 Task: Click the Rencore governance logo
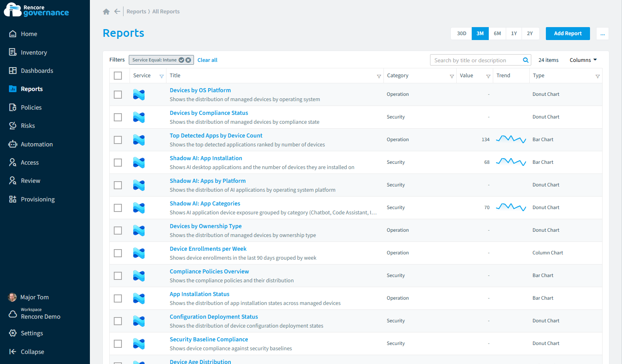point(36,10)
